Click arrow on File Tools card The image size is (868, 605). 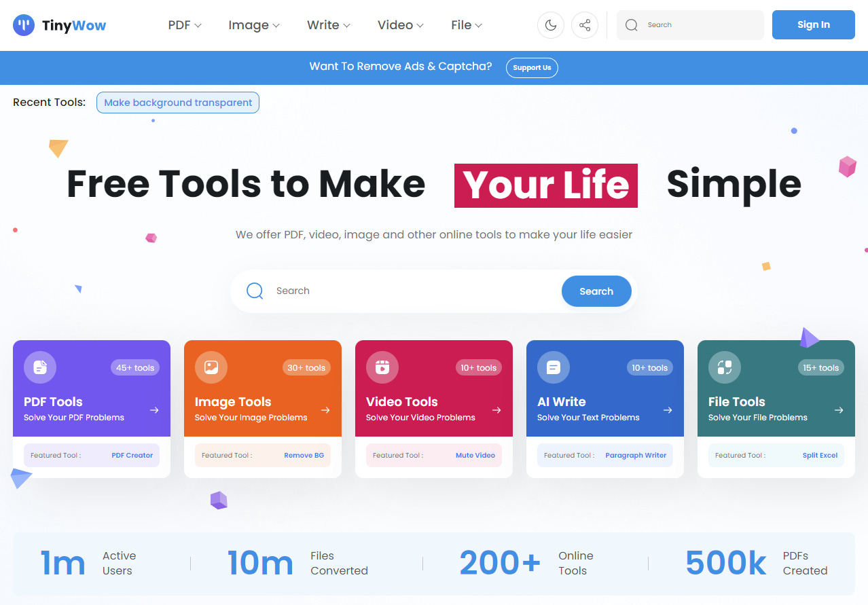(839, 410)
